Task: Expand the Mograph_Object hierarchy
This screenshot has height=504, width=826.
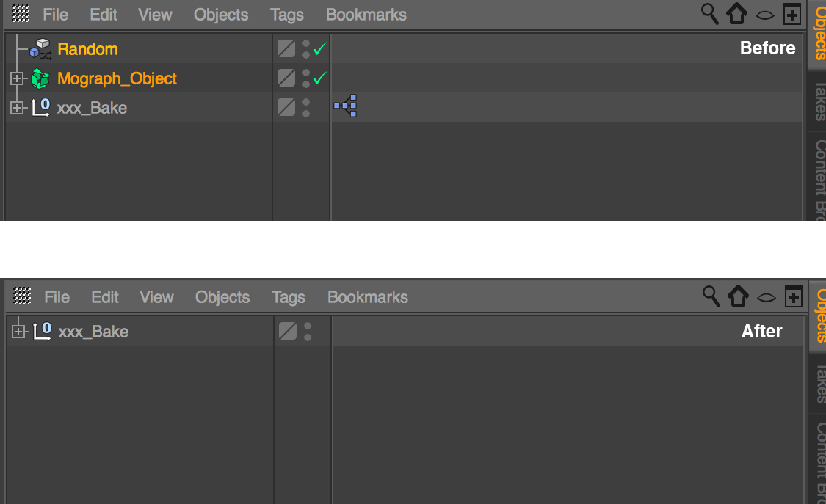Action: point(17,78)
